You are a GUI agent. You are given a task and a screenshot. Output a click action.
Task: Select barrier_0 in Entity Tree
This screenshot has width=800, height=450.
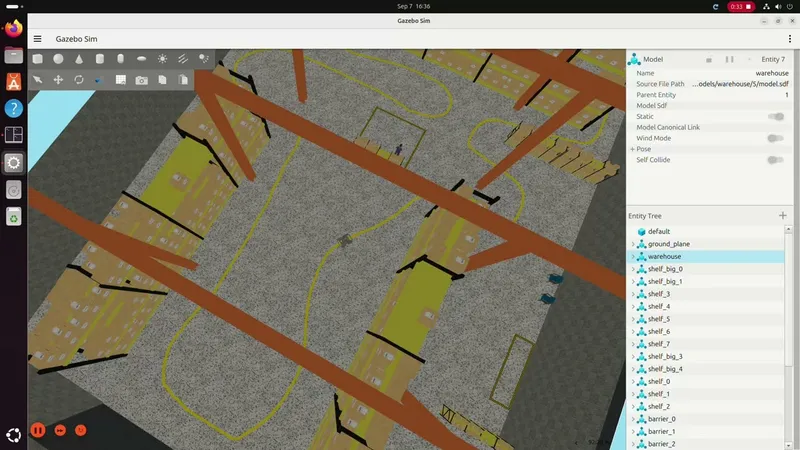click(706, 419)
